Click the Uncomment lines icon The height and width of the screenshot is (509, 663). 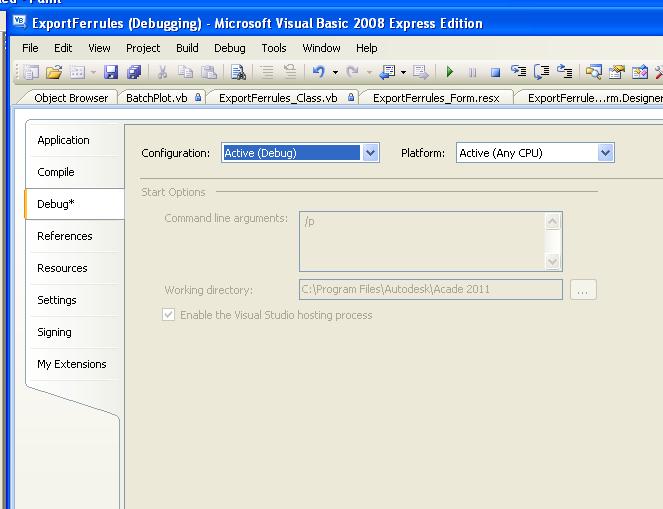pyautogui.click(x=290, y=71)
